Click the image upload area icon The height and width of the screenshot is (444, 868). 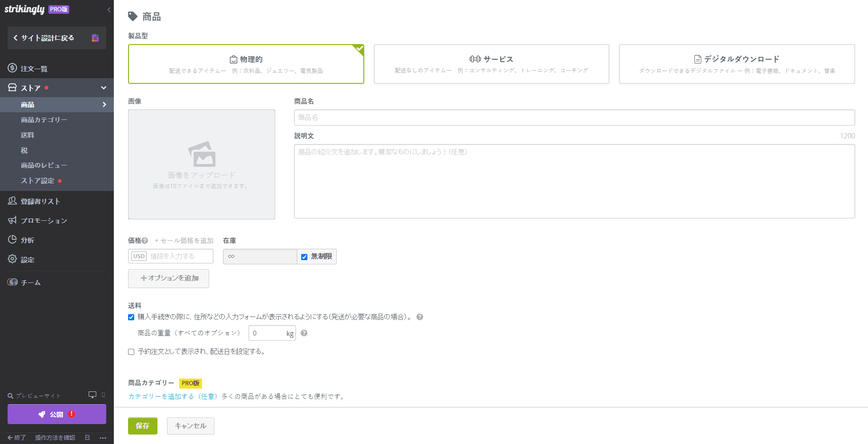click(x=201, y=155)
